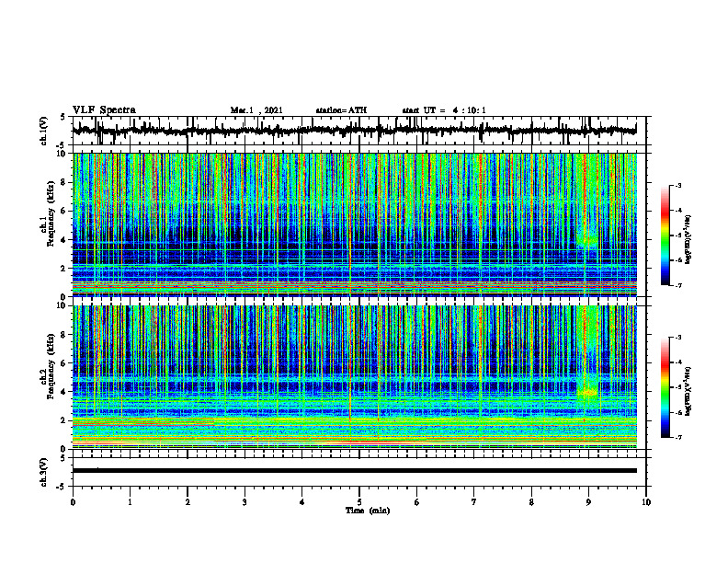Click the "-3" label on ch.2 color bar
This screenshot has width=728, height=563.
click(677, 338)
